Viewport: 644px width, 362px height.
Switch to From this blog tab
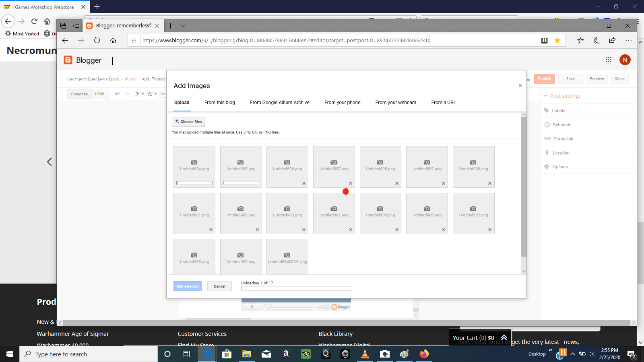[x=220, y=103]
